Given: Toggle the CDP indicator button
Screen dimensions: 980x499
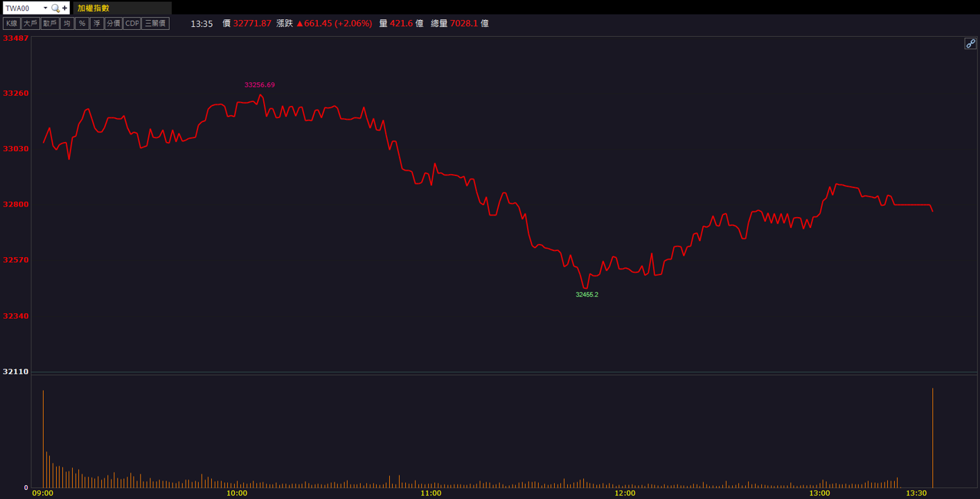Looking at the screenshot, I should click(x=132, y=24).
